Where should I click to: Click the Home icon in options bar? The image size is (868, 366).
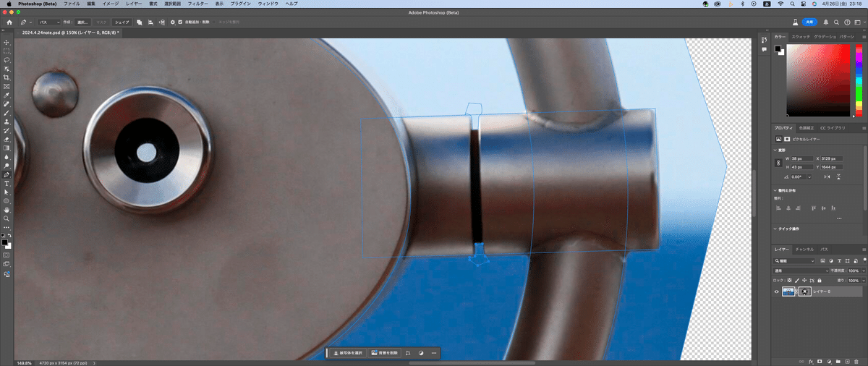click(9, 22)
